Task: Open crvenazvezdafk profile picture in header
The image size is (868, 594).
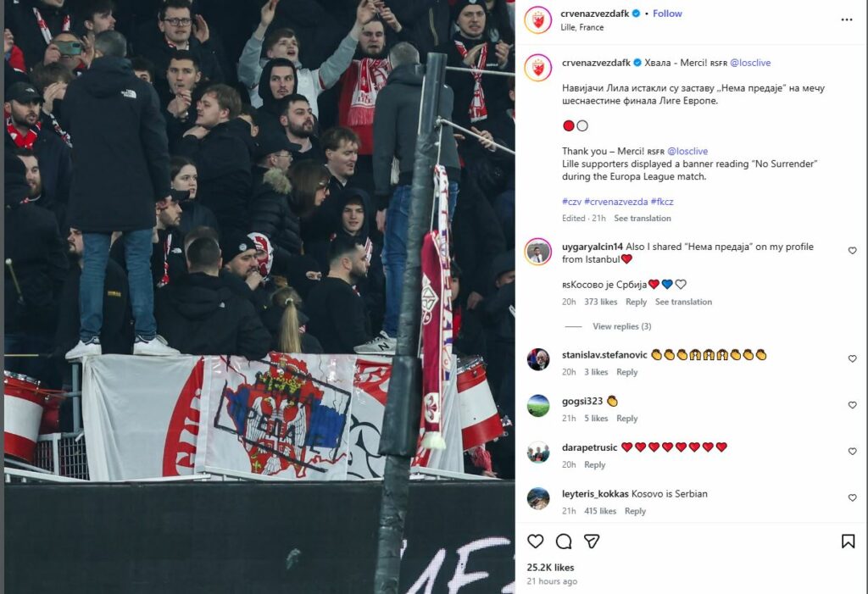Action: (538, 20)
